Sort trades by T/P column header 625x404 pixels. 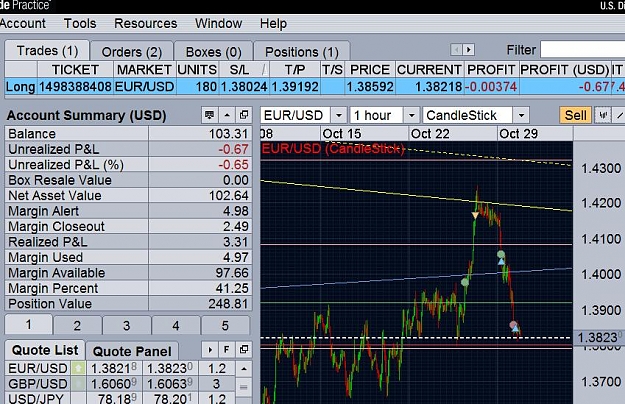295,70
